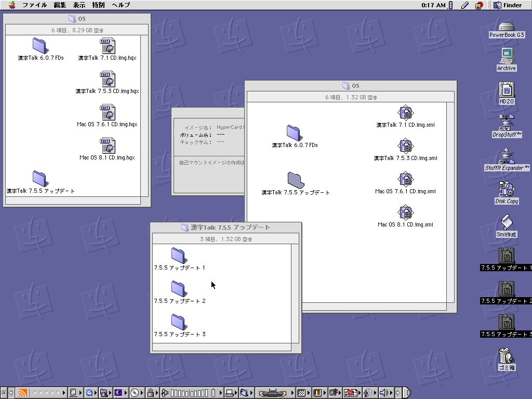Click the right OS window title bar

pos(351,86)
